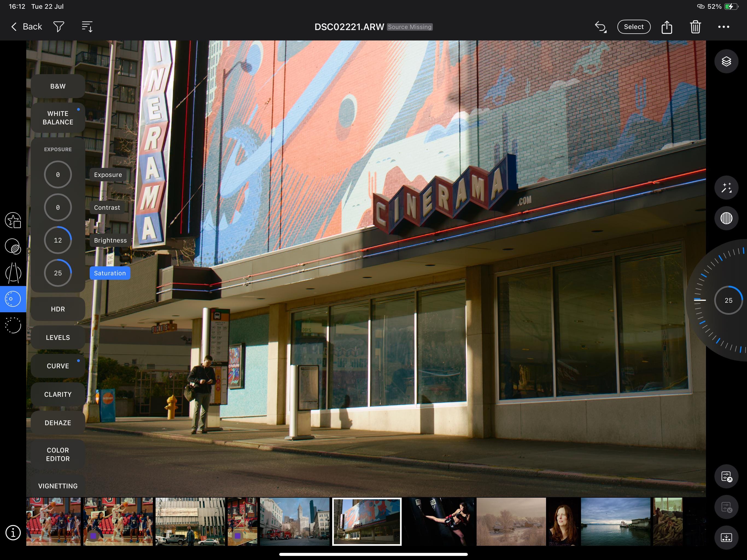The image size is (747, 560).
Task: Open the kickboxer thumbnail
Action: coord(439,521)
